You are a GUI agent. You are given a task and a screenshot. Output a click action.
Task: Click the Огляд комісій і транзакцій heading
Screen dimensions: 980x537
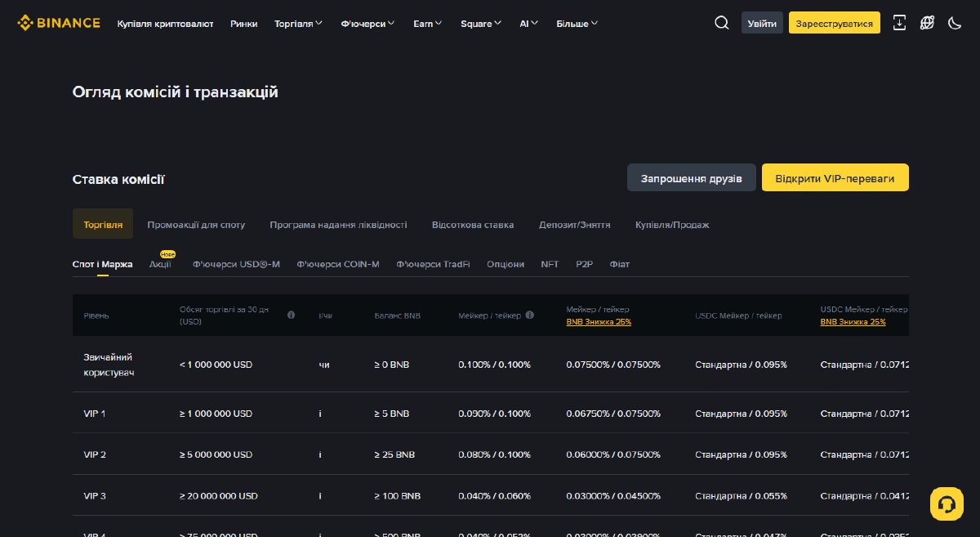tap(176, 92)
